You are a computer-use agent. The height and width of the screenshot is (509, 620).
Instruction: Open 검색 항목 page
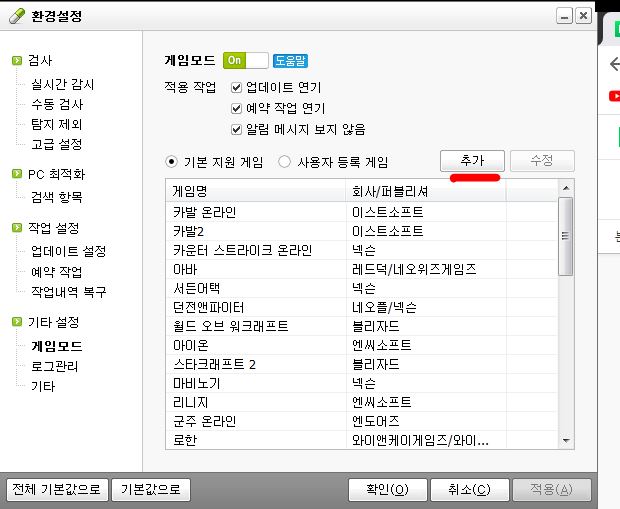pyautogui.click(x=57, y=197)
